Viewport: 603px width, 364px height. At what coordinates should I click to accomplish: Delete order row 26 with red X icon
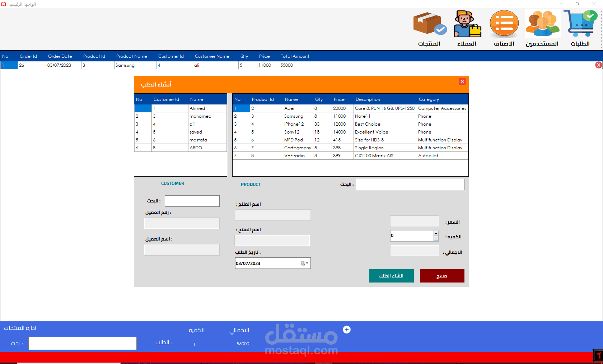pyautogui.click(x=599, y=65)
